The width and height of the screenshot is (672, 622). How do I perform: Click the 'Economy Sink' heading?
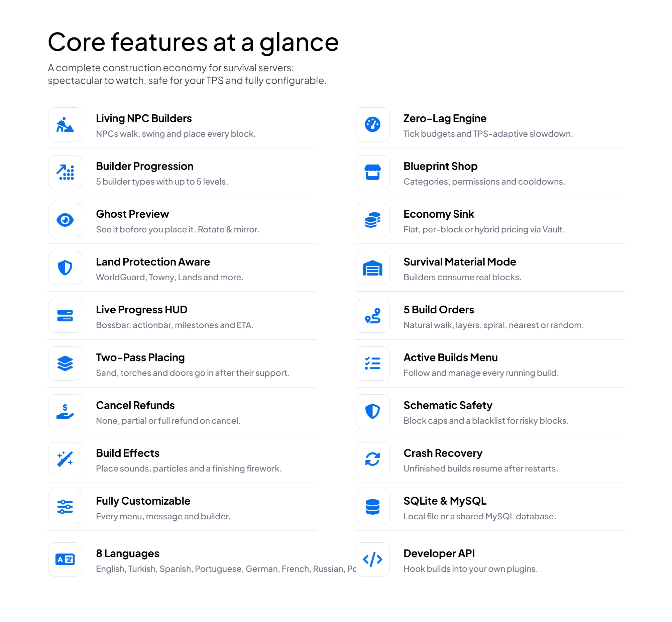point(438,214)
